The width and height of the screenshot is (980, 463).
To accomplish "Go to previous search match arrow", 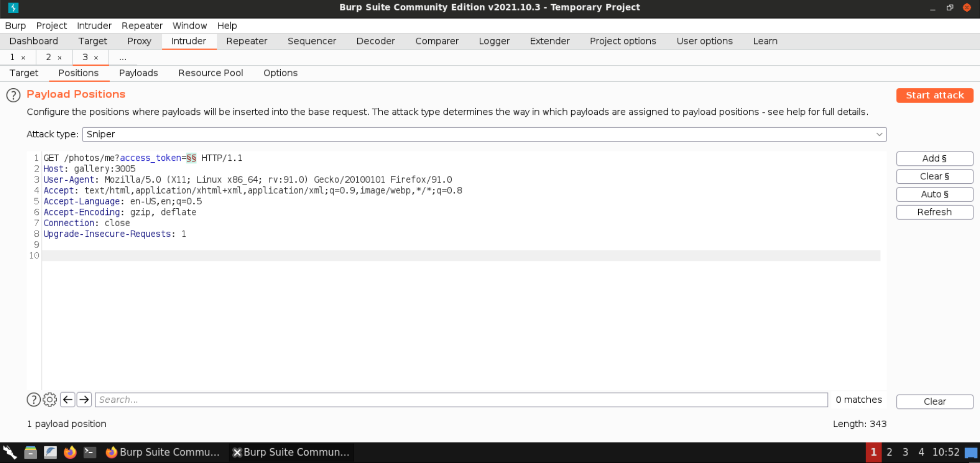I will 67,400.
